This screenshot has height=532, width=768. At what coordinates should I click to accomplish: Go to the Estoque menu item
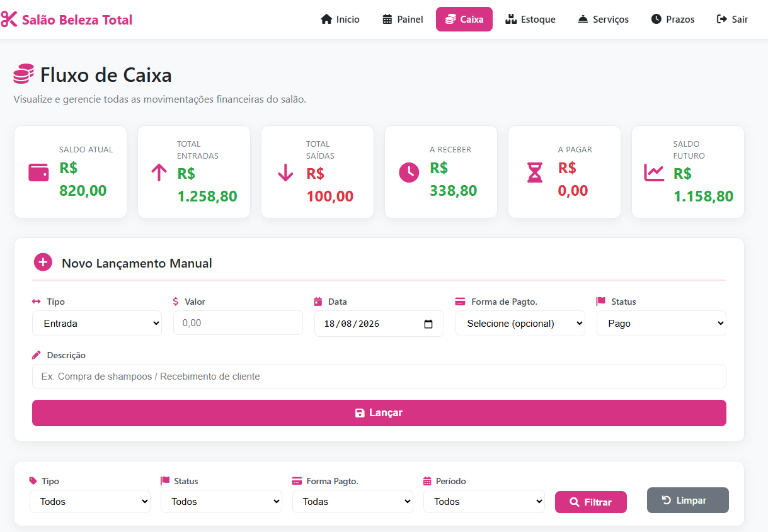pos(530,20)
